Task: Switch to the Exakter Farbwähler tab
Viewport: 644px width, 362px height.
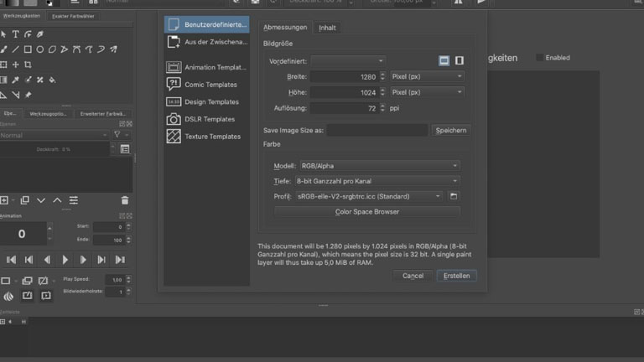Action: (x=72, y=16)
